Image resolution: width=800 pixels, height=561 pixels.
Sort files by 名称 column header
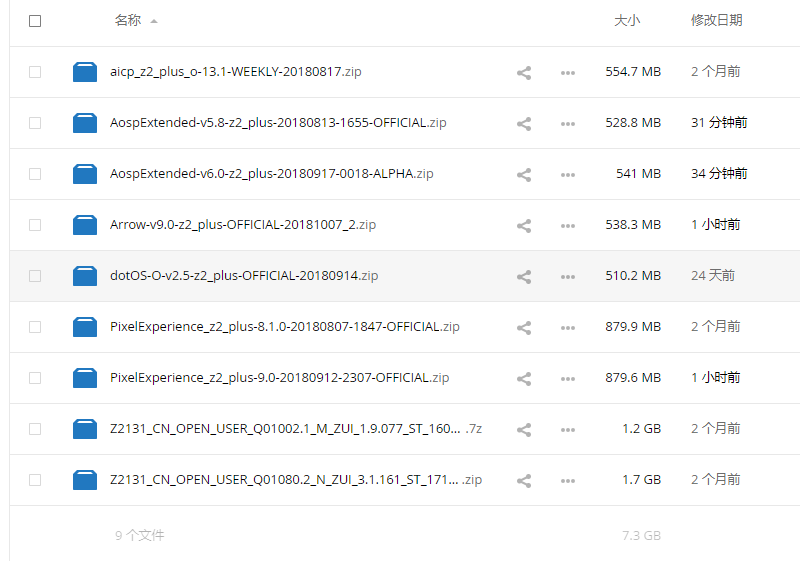point(128,20)
